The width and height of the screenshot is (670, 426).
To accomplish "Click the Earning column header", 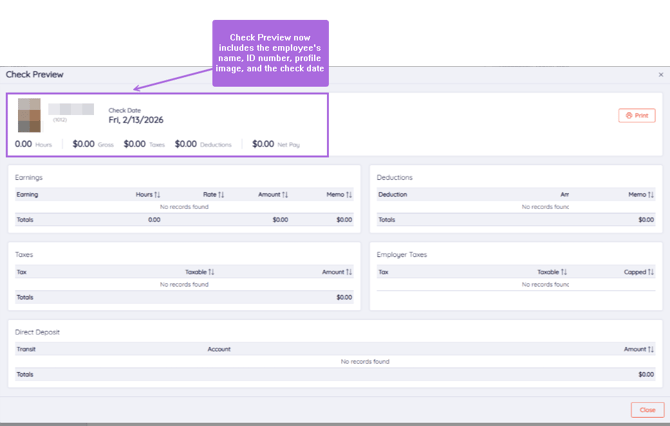I will click(x=27, y=194).
